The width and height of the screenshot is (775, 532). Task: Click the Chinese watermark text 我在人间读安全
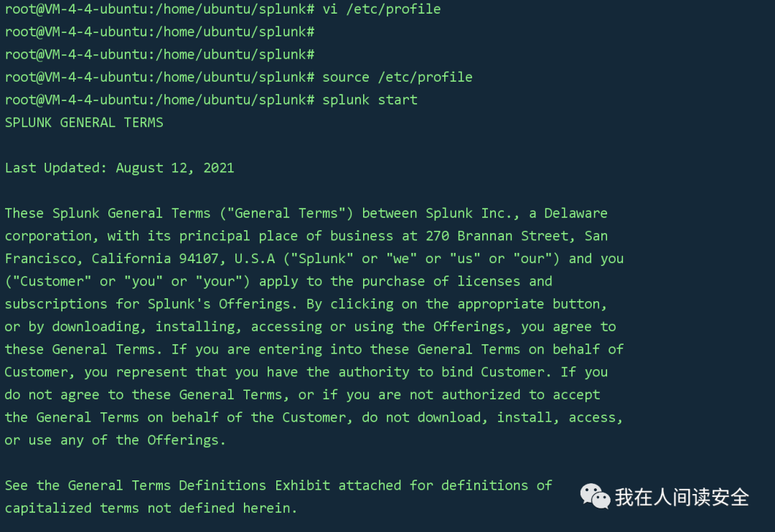tap(682, 497)
